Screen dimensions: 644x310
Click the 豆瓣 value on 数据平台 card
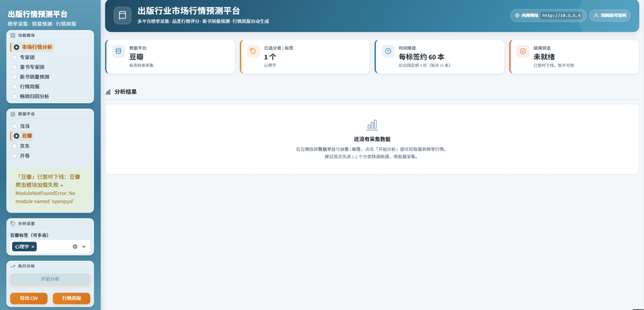coord(136,57)
